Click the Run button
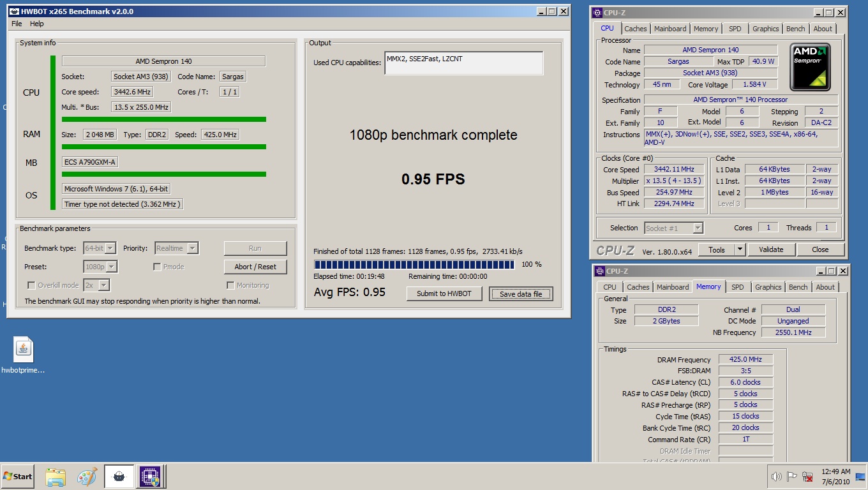 (x=255, y=248)
